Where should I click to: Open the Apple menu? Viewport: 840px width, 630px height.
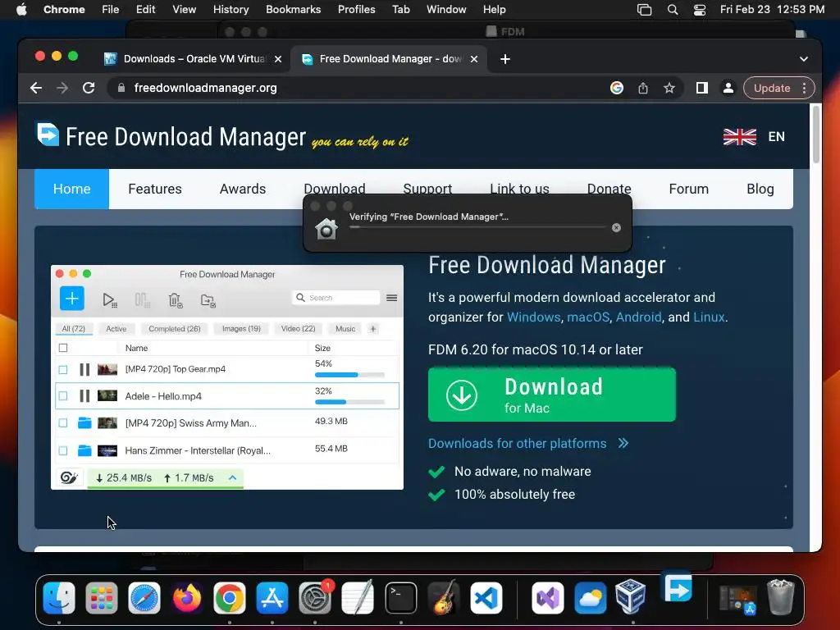point(21,9)
